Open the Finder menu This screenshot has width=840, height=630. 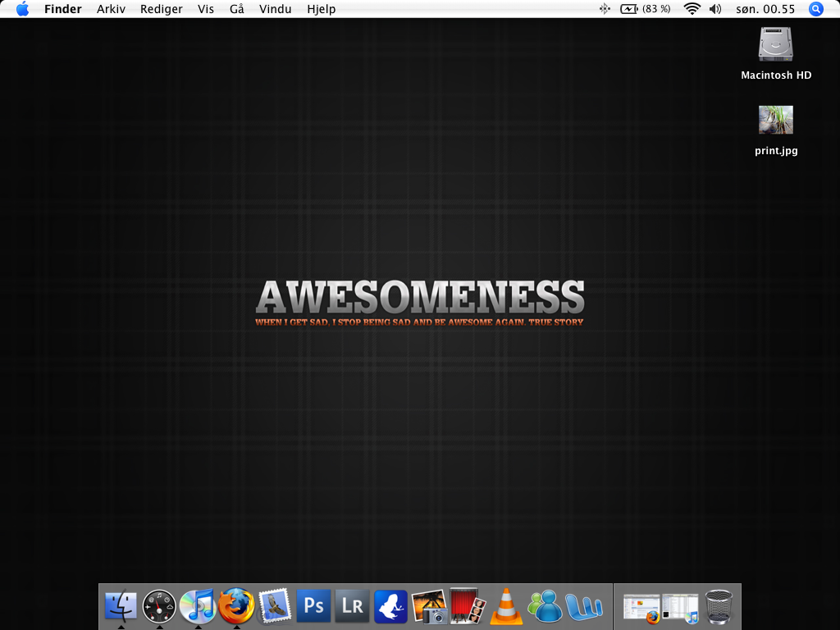[62, 9]
